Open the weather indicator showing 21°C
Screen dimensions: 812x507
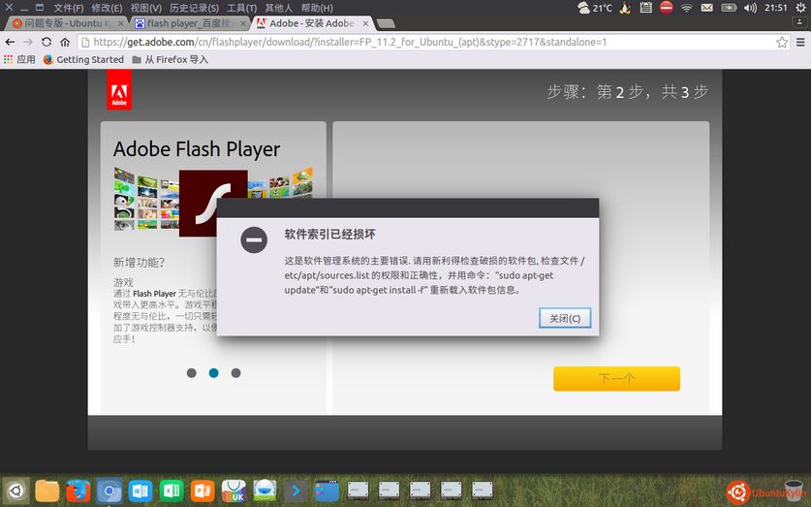[595, 8]
